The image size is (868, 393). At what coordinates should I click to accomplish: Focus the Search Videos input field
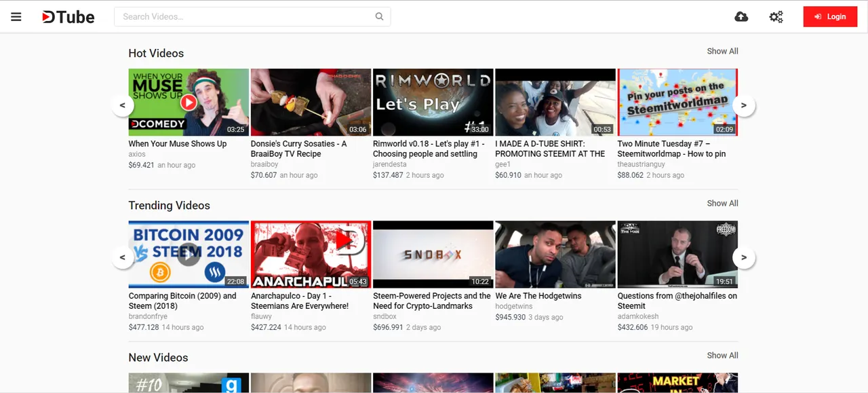click(252, 17)
